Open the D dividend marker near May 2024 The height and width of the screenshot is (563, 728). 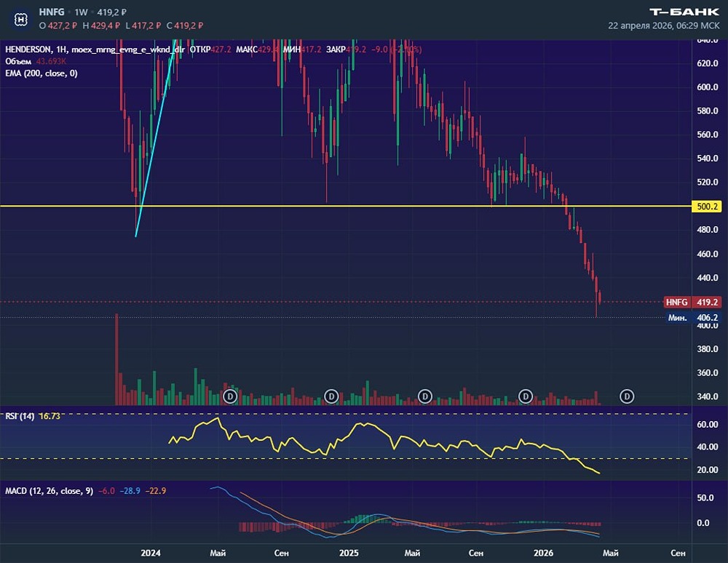tap(230, 396)
